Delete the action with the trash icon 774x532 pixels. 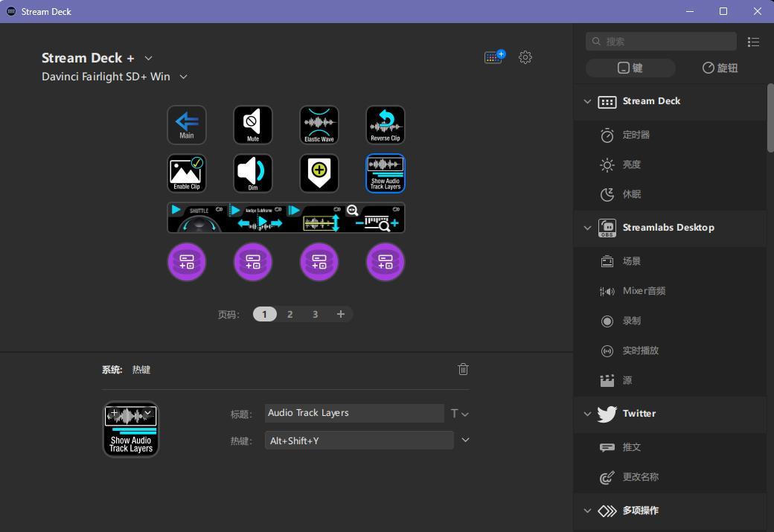(463, 369)
